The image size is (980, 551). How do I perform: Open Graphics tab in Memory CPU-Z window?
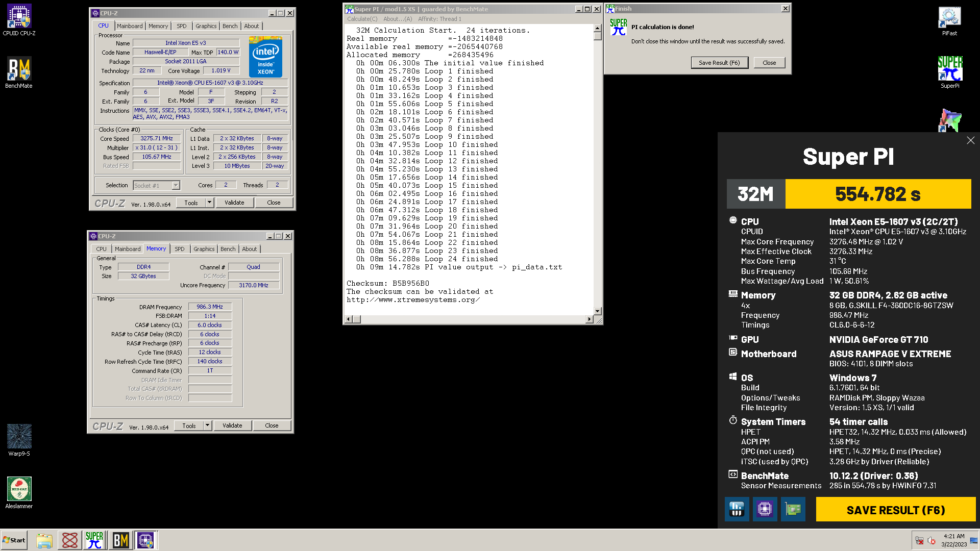click(x=204, y=249)
